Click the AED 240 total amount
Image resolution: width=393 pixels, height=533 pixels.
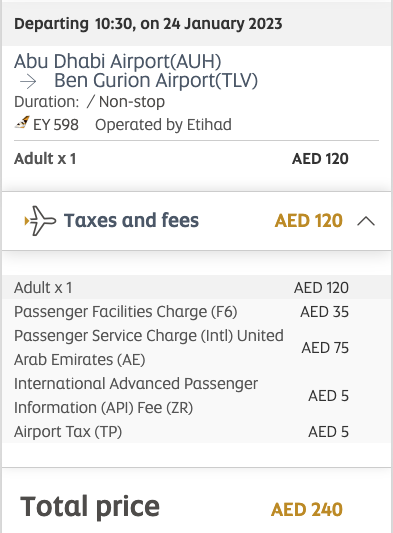[x=307, y=510]
